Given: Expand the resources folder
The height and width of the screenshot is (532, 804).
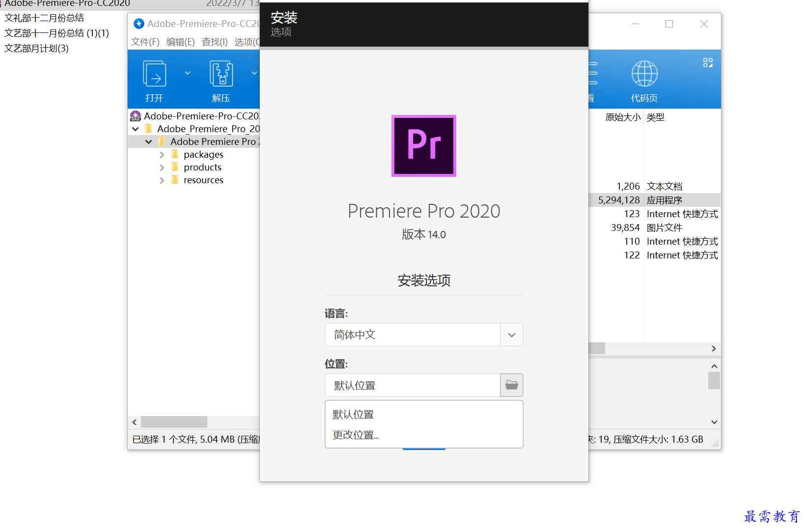Looking at the screenshot, I should tap(162, 180).
